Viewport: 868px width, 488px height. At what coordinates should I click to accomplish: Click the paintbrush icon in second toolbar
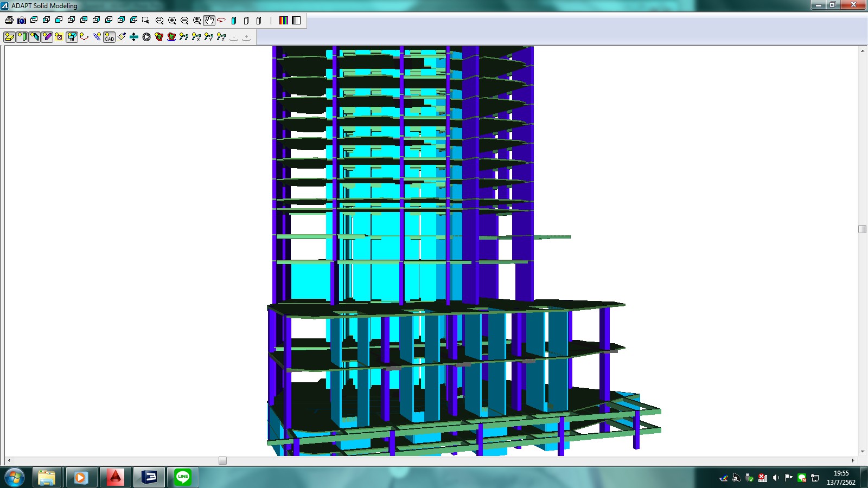coord(122,37)
